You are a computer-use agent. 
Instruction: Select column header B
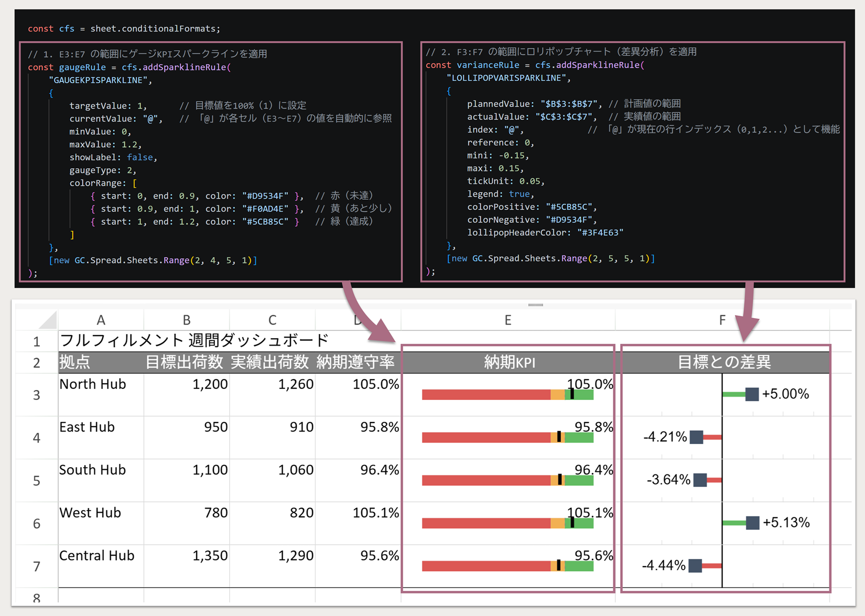(x=186, y=320)
